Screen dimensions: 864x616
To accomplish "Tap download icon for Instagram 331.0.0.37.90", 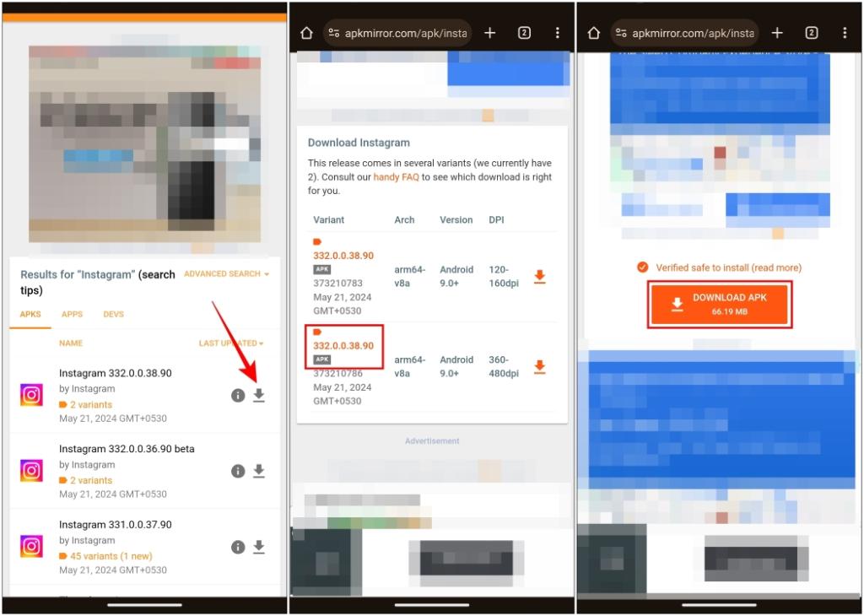I will click(x=259, y=547).
